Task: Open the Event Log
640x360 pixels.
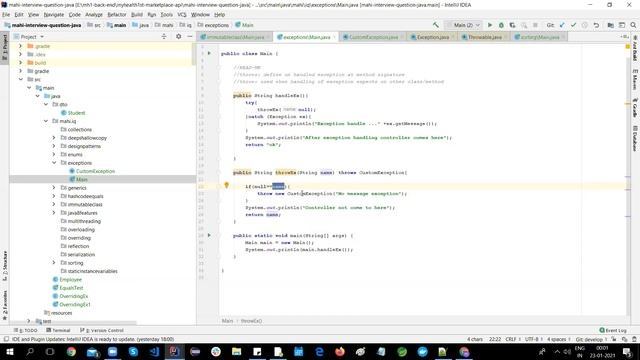Action: coord(613,330)
